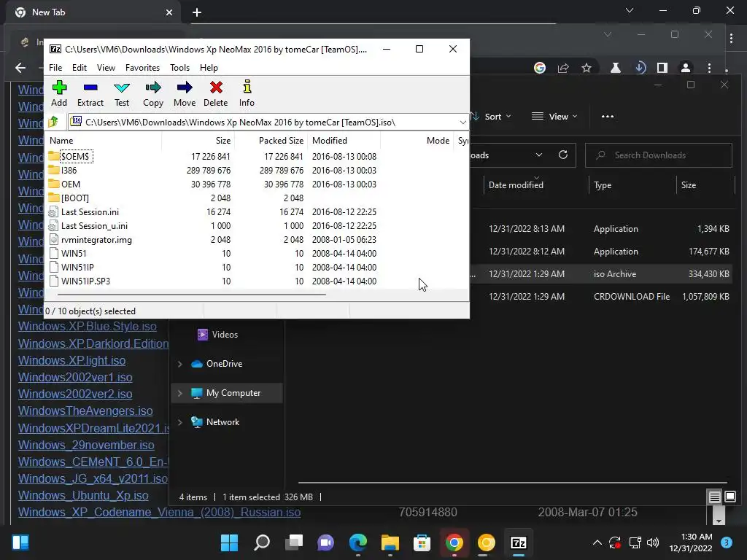Expand the 7-Zip address path dropdown
Viewport: 747px width, 560px height.
click(462, 122)
